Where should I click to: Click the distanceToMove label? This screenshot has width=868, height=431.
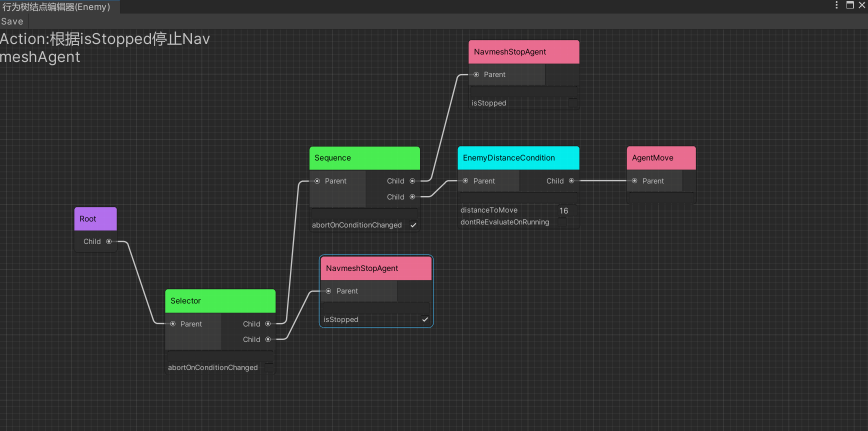click(489, 210)
